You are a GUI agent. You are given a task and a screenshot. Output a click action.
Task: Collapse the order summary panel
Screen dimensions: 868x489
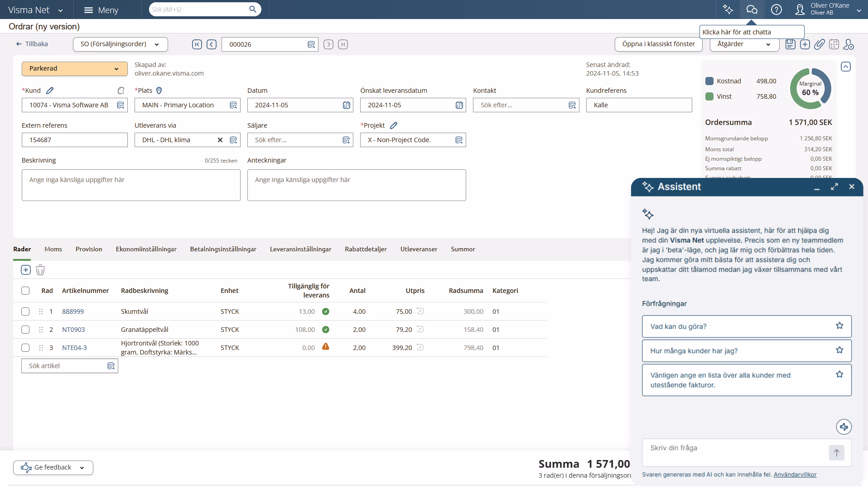[x=846, y=67]
